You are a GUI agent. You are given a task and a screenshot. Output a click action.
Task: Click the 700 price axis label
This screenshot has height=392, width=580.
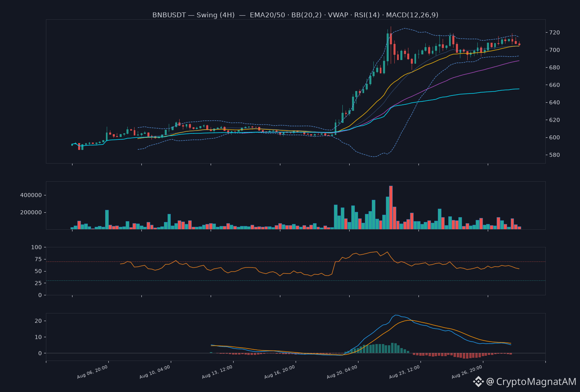tap(554, 50)
